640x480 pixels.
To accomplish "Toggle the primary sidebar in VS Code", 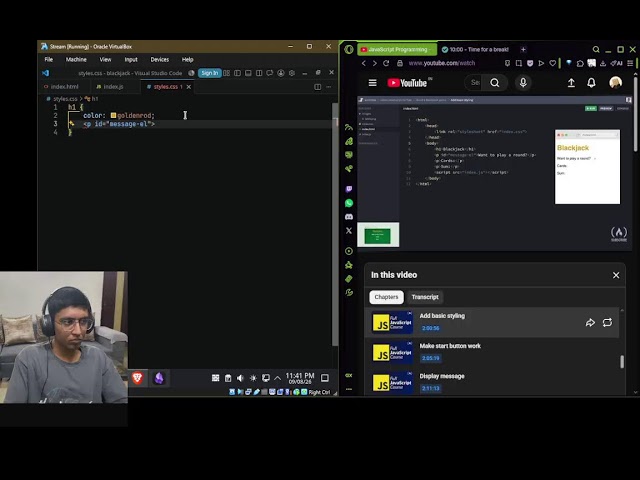I will tap(237, 73).
